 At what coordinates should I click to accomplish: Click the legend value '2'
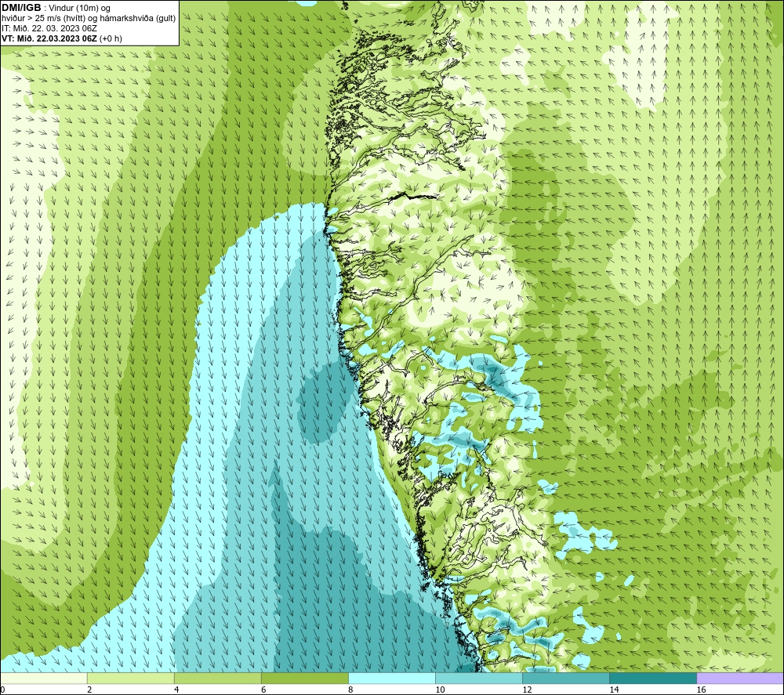tap(89, 690)
